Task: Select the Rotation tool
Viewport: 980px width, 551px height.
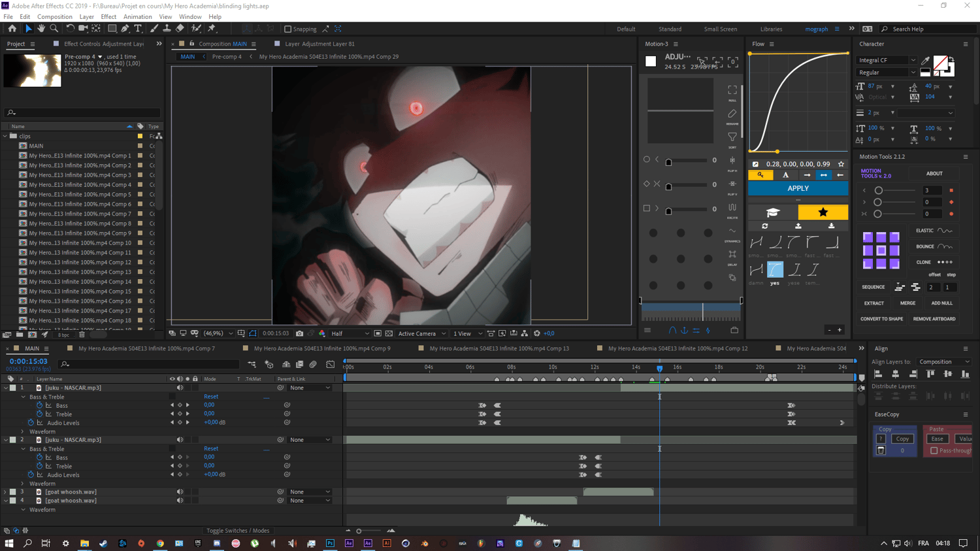Action: click(x=70, y=29)
